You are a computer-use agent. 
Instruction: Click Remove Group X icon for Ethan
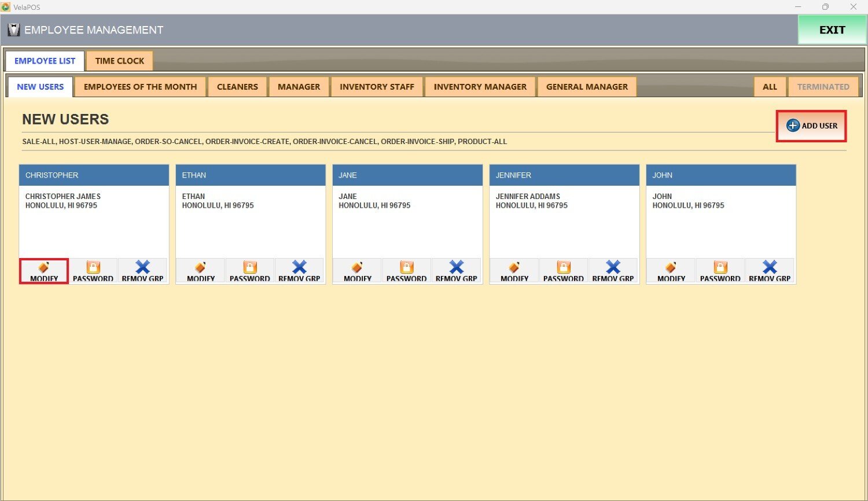coord(299,267)
